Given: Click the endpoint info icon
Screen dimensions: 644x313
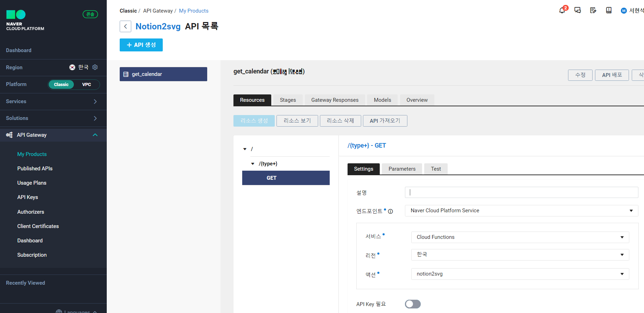Looking at the screenshot, I should pyautogui.click(x=391, y=211).
